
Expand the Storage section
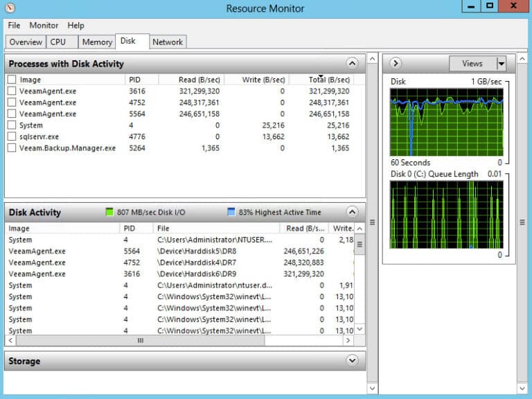(x=352, y=360)
